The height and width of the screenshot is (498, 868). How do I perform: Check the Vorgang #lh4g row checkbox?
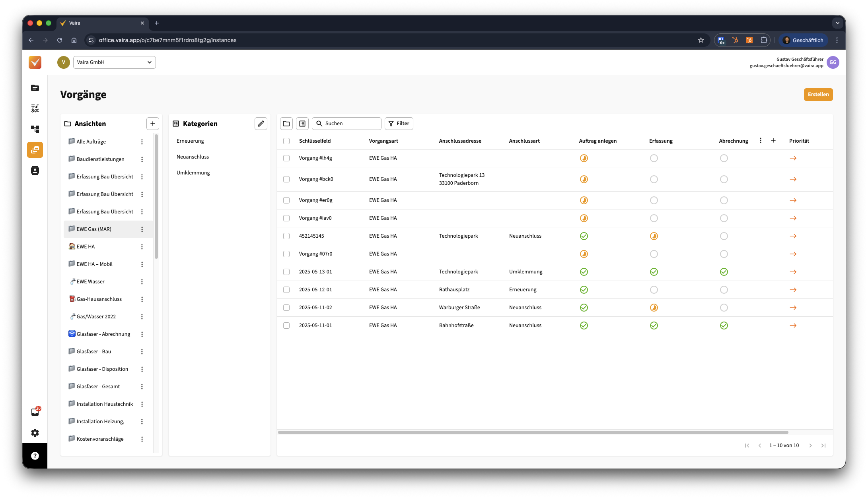click(x=286, y=158)
